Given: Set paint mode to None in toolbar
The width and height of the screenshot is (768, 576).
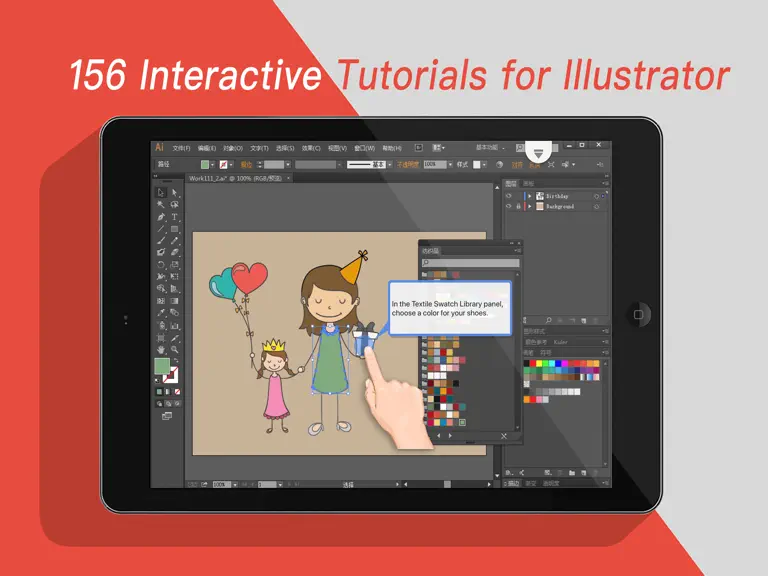Looking at the screenshot, I should coord(177,392).
